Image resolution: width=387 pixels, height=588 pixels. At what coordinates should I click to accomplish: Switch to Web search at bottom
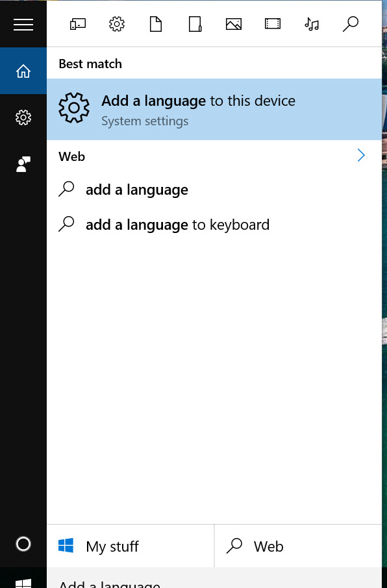point(298,546)
